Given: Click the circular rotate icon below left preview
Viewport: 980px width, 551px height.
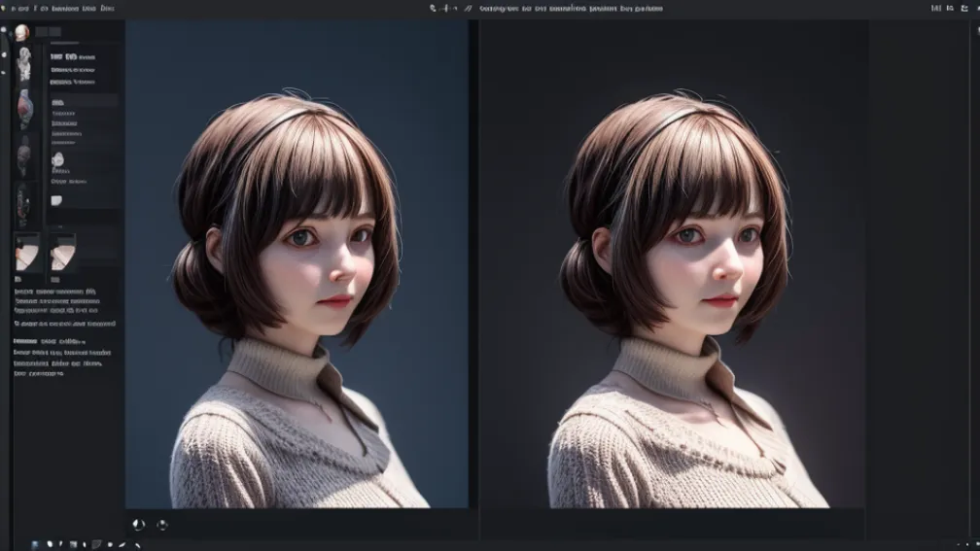Looking at the screenshot, I should pyautogui.click(x=161, y=525).
